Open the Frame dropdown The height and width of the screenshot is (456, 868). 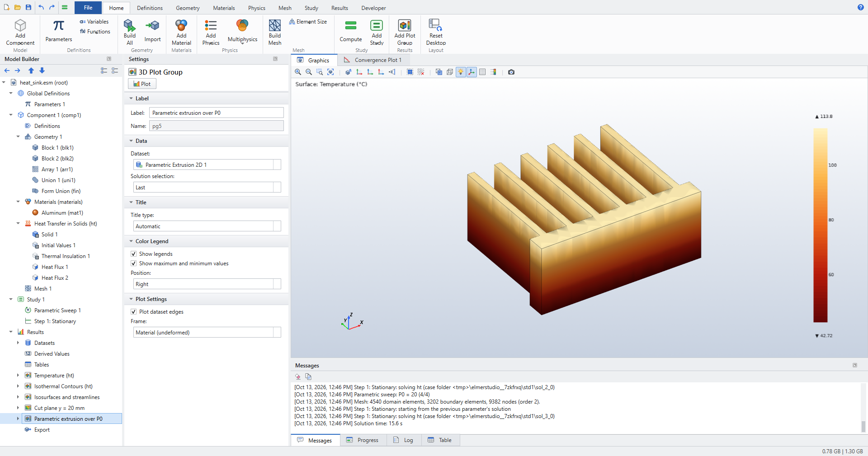tap(207, 333)
